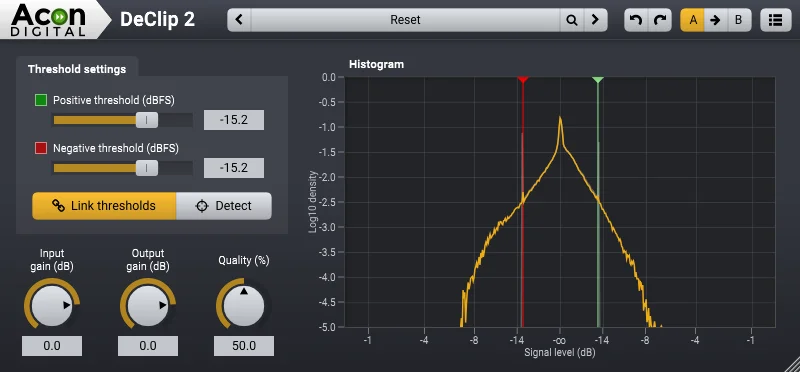Copy A settings to B arrow

[715, 20]
